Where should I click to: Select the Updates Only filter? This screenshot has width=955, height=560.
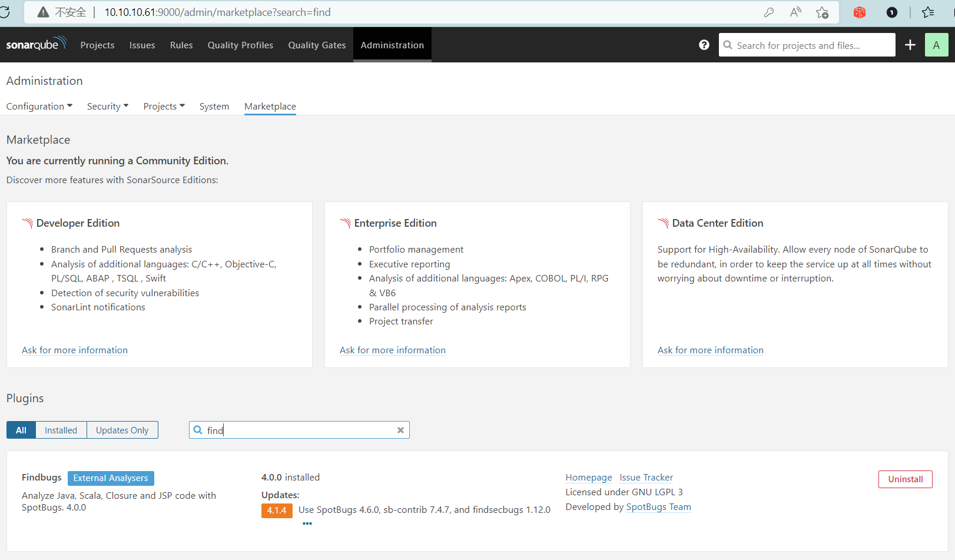122,430
